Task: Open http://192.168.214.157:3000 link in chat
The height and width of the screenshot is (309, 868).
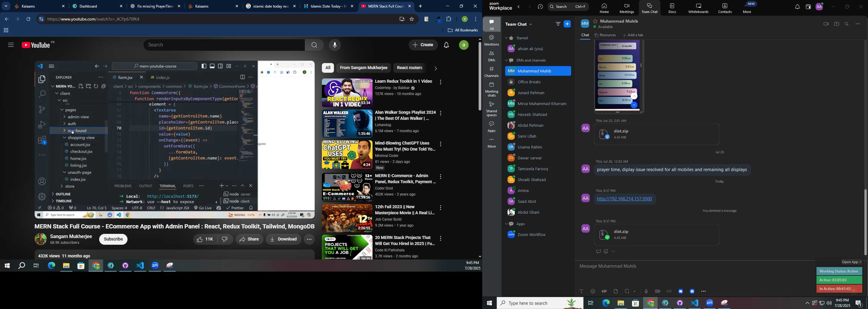Action: (x=624, y=199)
